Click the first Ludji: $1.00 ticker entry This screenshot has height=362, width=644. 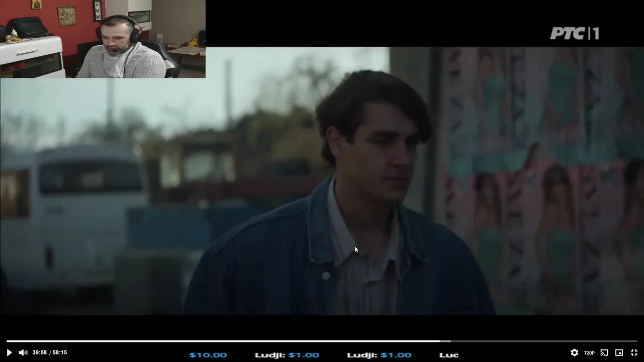point(287,355)
